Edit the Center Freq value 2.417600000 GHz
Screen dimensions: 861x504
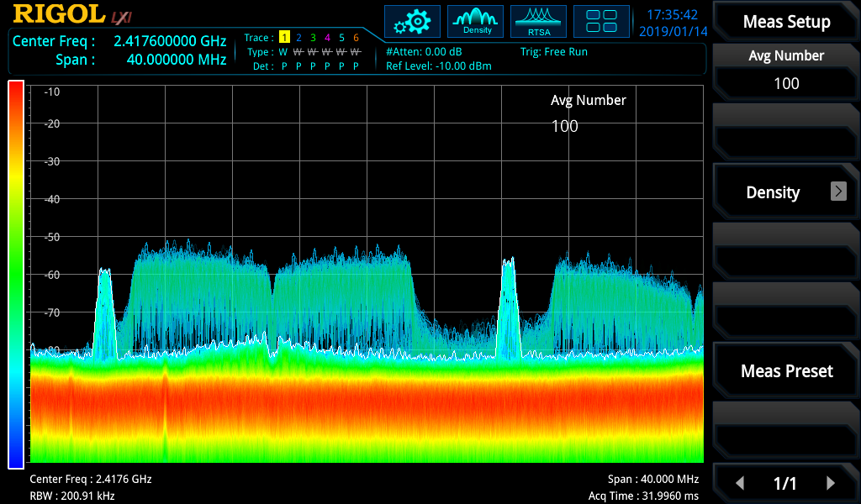170,41
